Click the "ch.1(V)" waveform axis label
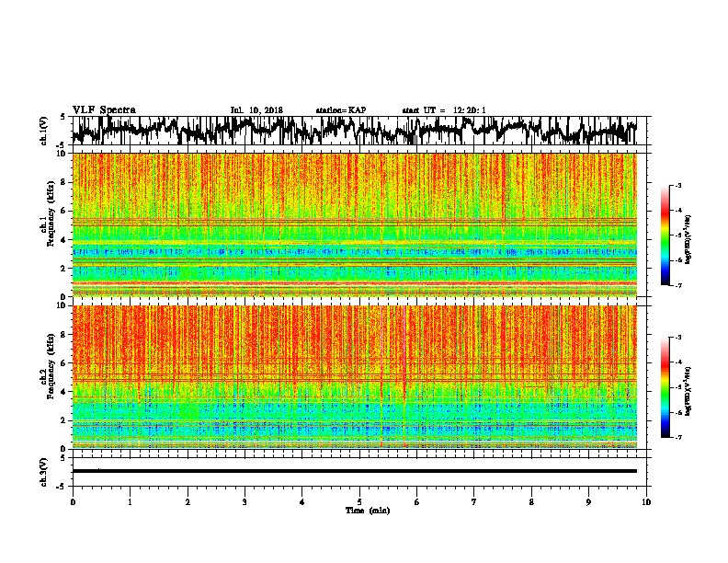The image size is (728, 563). tap(43, 131)
